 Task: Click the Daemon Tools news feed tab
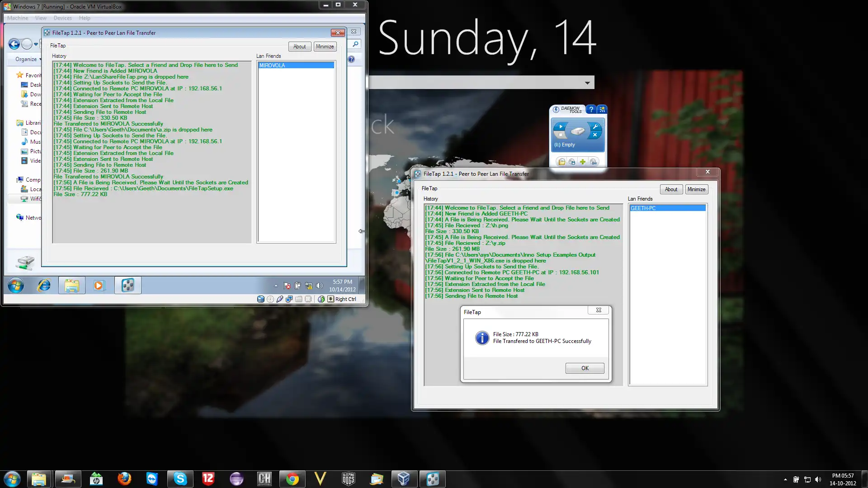tap(602, 109)
